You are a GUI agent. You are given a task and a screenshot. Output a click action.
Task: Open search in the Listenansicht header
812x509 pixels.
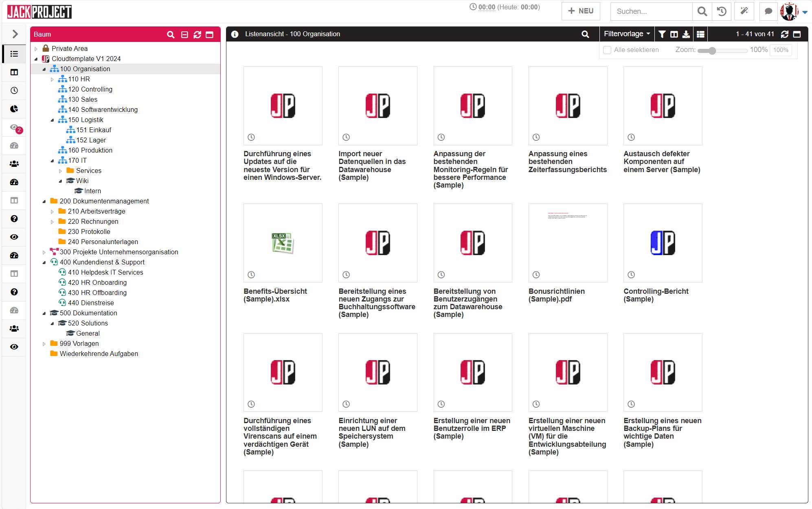(585, 34)
